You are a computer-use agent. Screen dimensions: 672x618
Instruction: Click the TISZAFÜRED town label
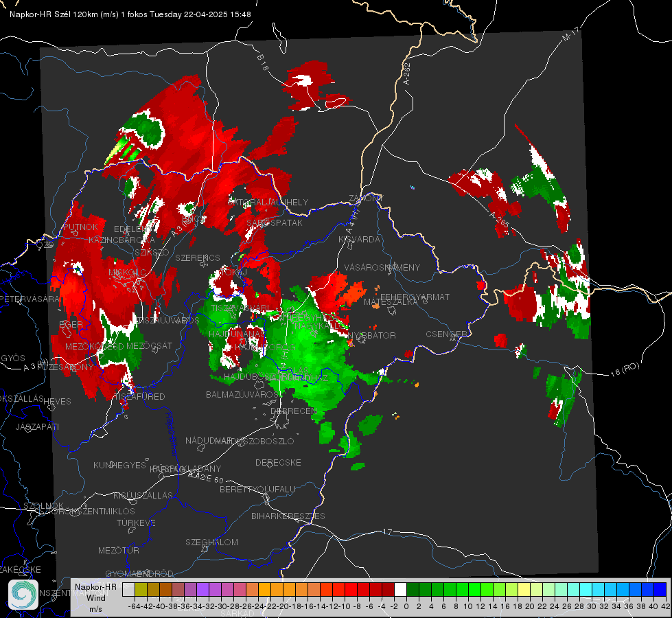[140, 397]
